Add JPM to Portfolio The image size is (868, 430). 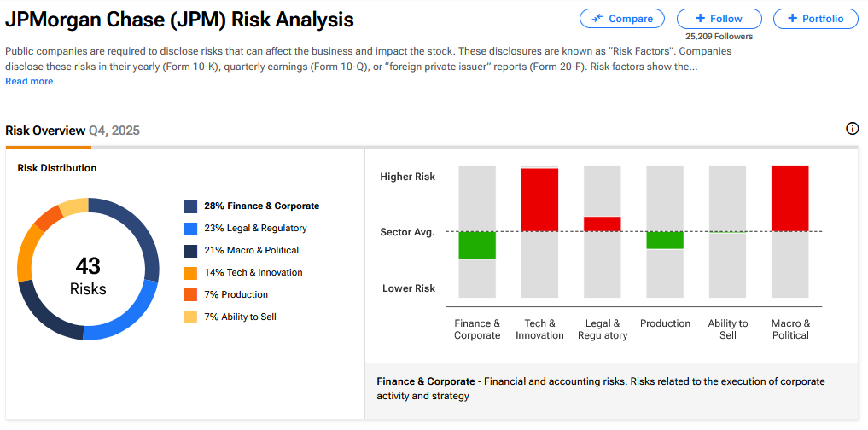coord(815,19)
